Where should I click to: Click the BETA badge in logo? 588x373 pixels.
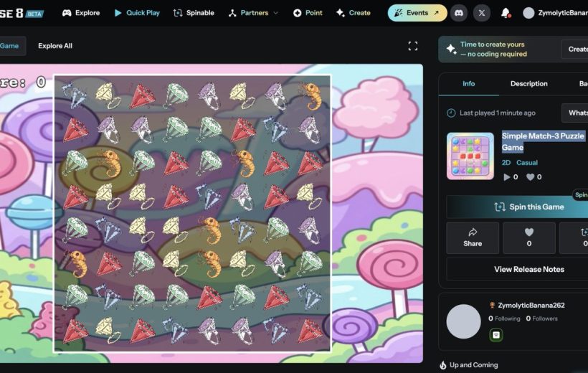coord(35,14)
